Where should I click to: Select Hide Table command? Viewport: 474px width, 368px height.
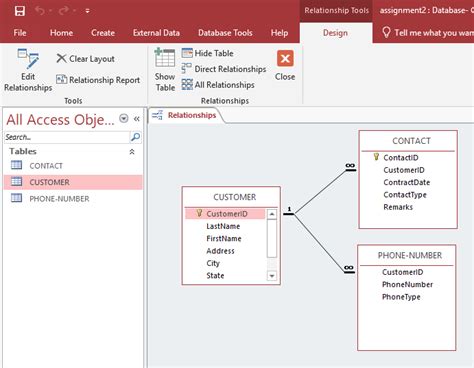(x=207, y=53)
